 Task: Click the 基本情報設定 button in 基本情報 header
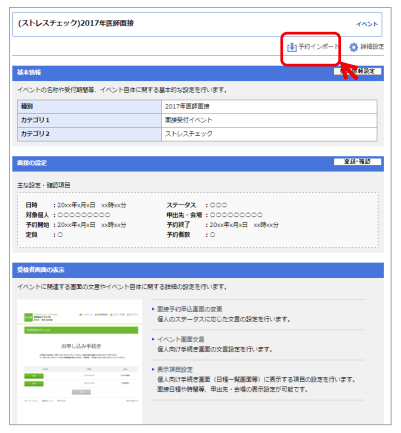click(357, 71)
